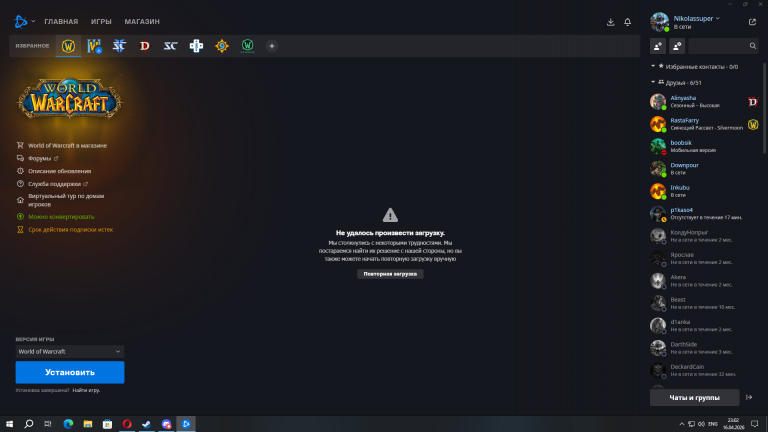Select offline friend DeckardCain
Screen dimensions: 768x432
[x=704, y=370]
